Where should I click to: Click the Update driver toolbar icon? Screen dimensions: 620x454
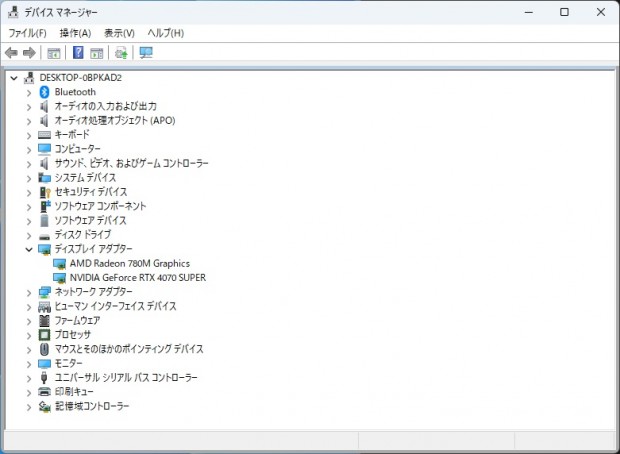121,53
